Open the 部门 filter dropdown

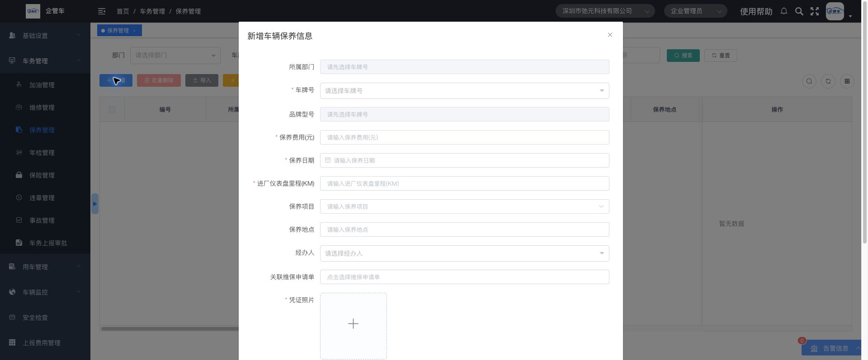point(175,55)
